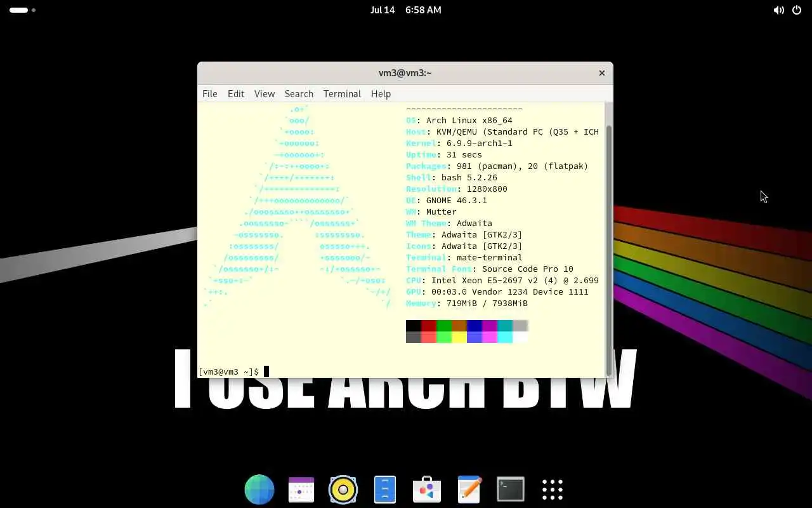Click the GPU text '00:03.0 Vendor 1234 Device 1111'
The height and width of the screenshot is (508, 812).
(x=510, y=292)
